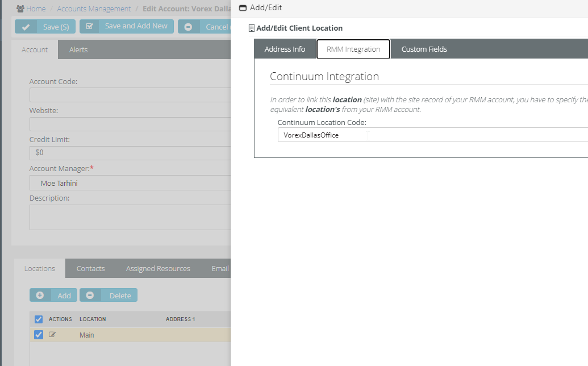
Task: Click the Home breadcrumb people icon
Action: [x=20, y=9]
